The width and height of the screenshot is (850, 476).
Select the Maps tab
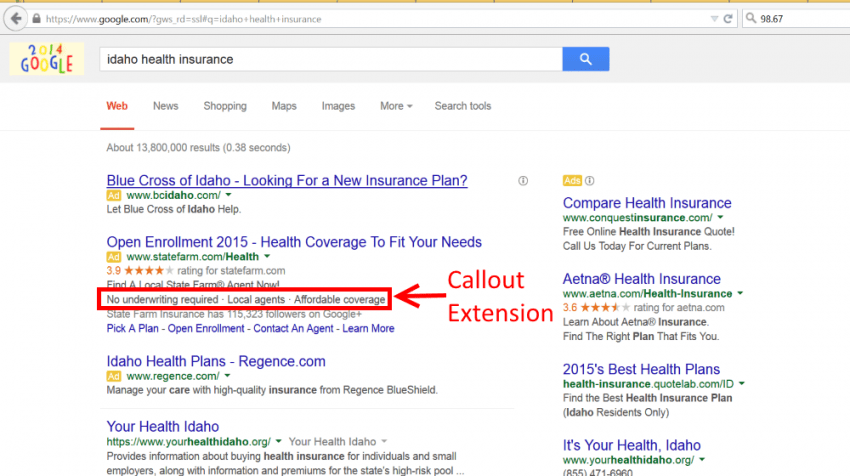click(x=284, y=106)
